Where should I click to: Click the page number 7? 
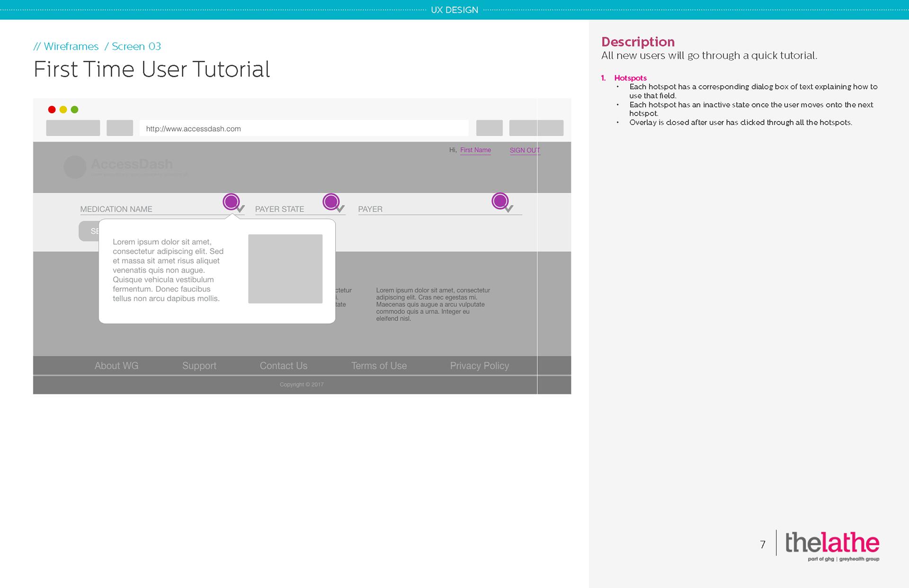click(x=763, y=544)
